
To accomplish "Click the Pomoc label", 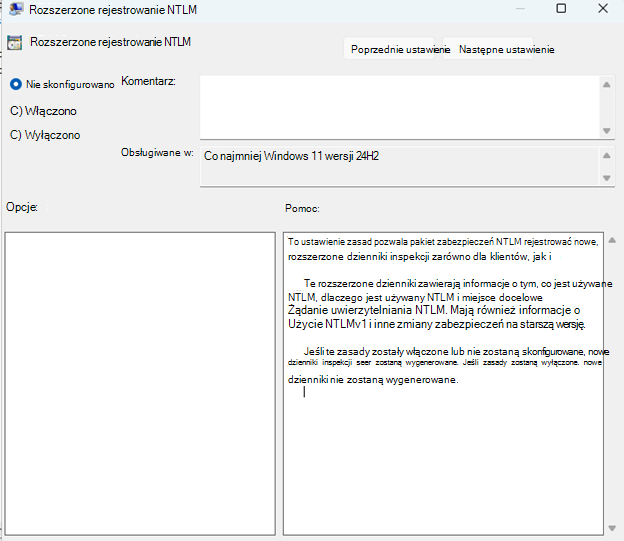I will (x=302, y=209).
